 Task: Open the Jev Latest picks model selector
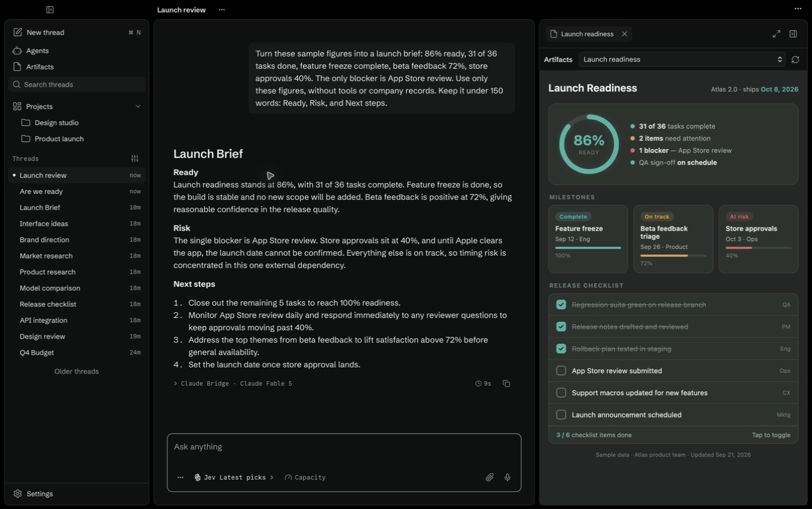(x=234, y=477)
